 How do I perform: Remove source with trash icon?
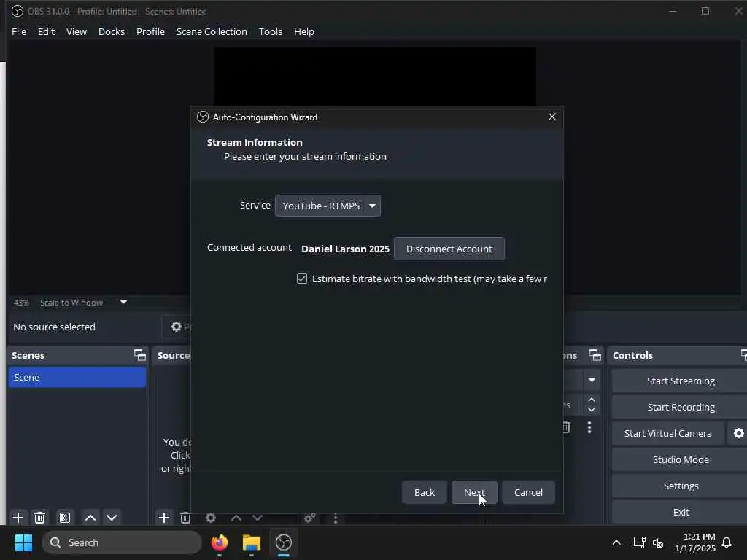coord(185,518)
